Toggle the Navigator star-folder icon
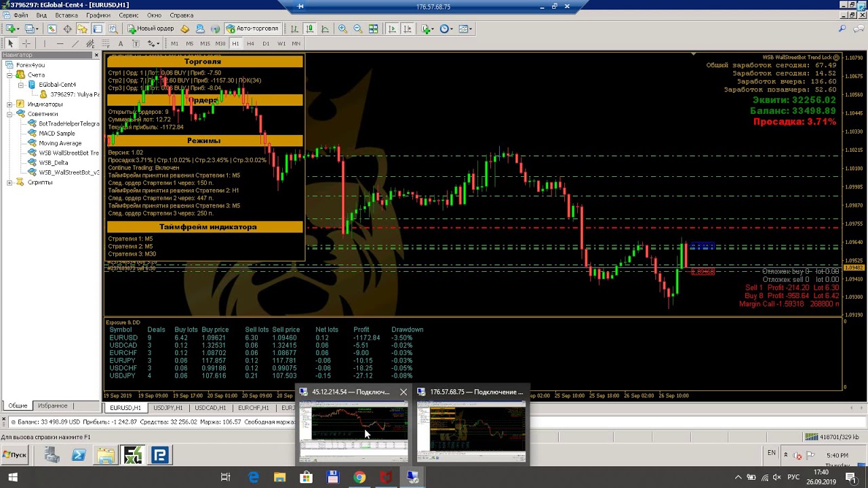This screenshot has width=868, height=488. pos(82,28)
